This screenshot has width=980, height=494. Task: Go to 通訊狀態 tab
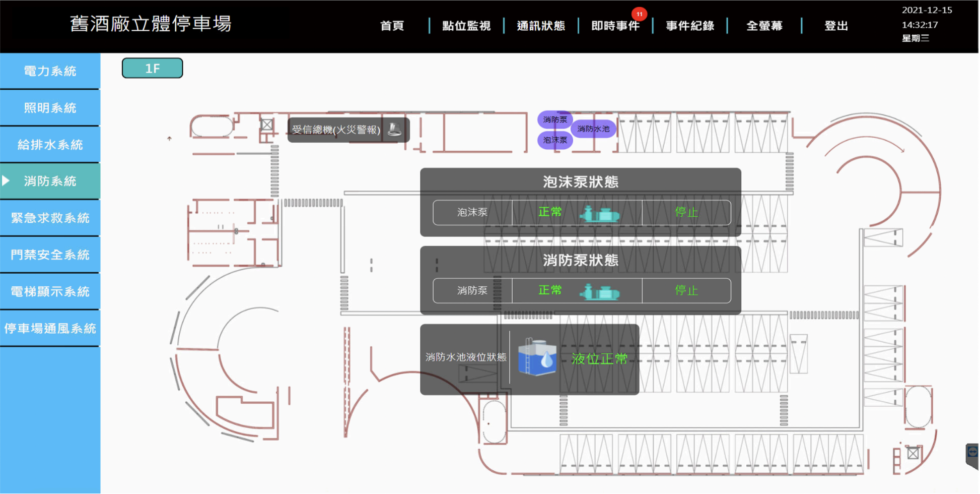[x=541, y=26]
